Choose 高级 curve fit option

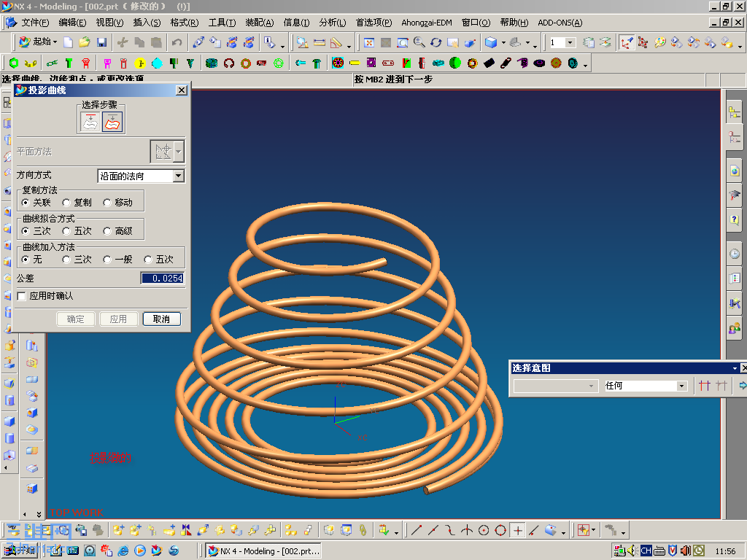107,231
